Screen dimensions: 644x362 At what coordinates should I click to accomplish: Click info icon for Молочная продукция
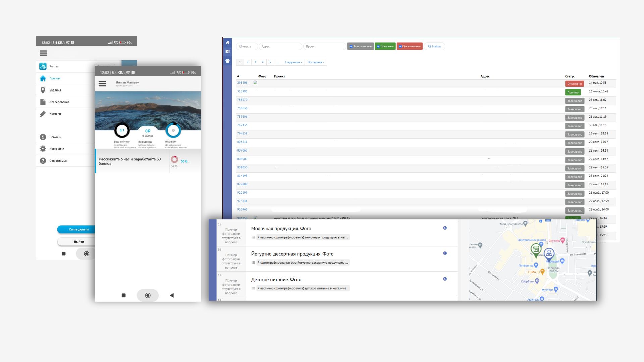[x=445, y=228]
